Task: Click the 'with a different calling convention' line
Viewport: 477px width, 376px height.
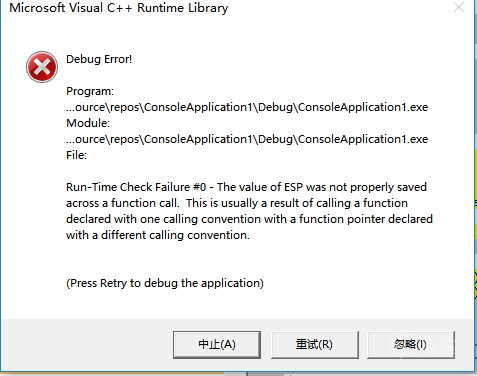Action: pos(158,235)
